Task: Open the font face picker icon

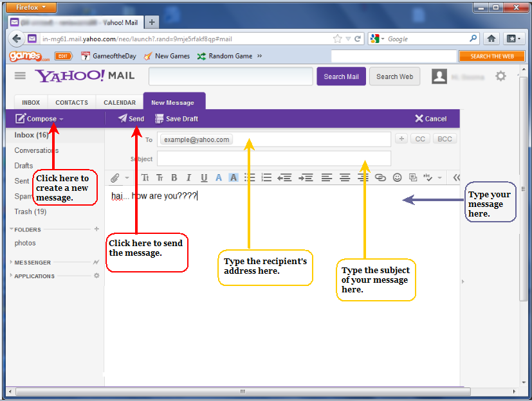Action: click(145, 177)
